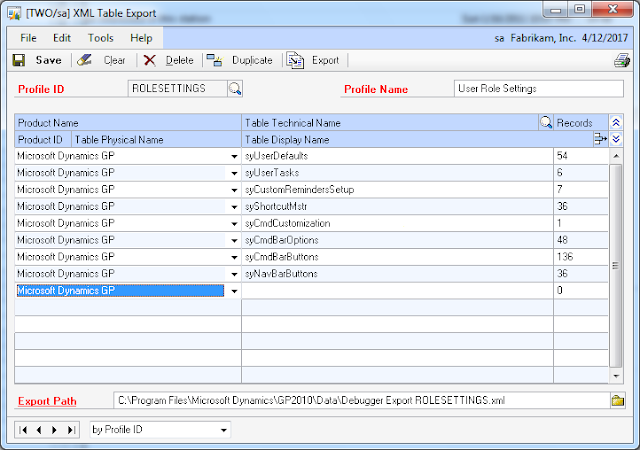Screen dimensions: 640x450
Task: Click the collapse rows double-chevron-up icon
Action: tap(616, 122)
